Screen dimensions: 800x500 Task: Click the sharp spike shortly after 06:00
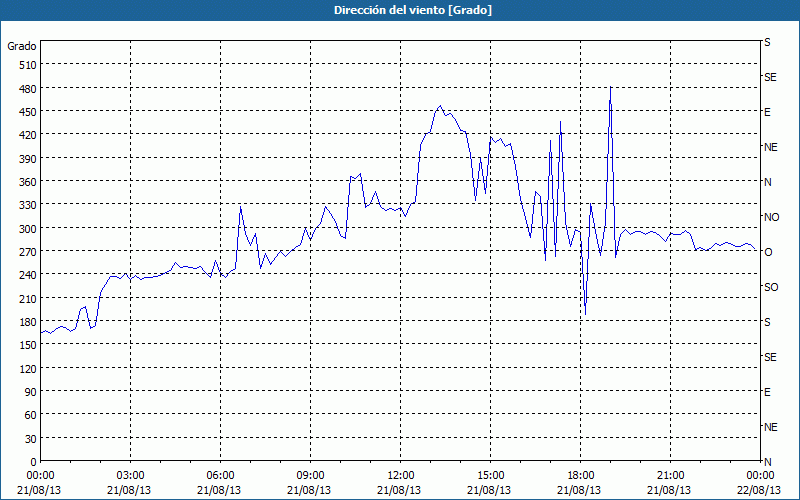click(240, 207)
